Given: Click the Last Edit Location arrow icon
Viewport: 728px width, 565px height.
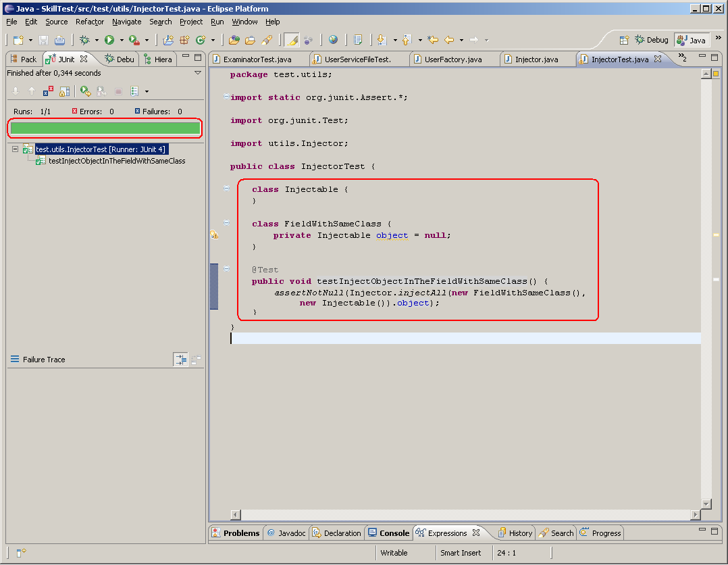Looking at the screenshot, I should point(433,41).
